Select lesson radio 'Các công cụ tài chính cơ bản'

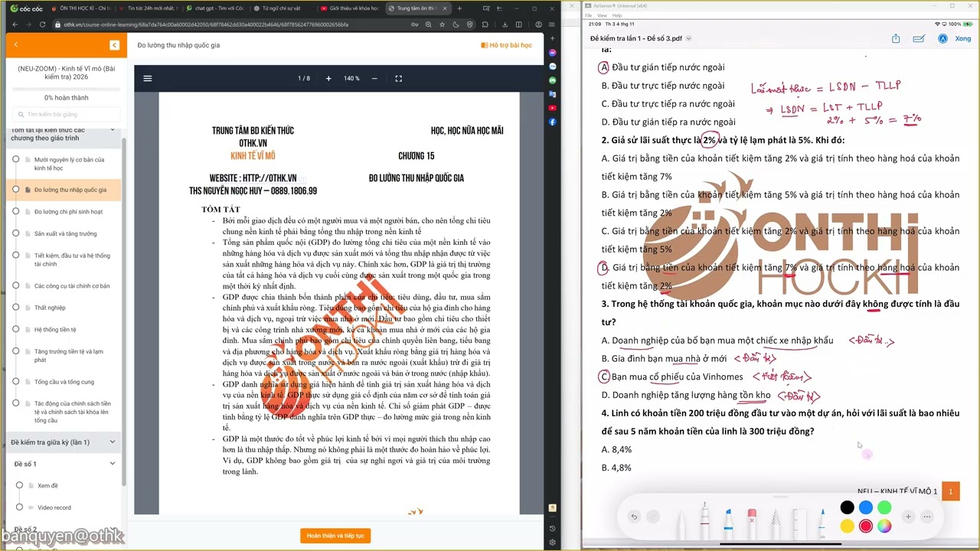coord(15,285)
